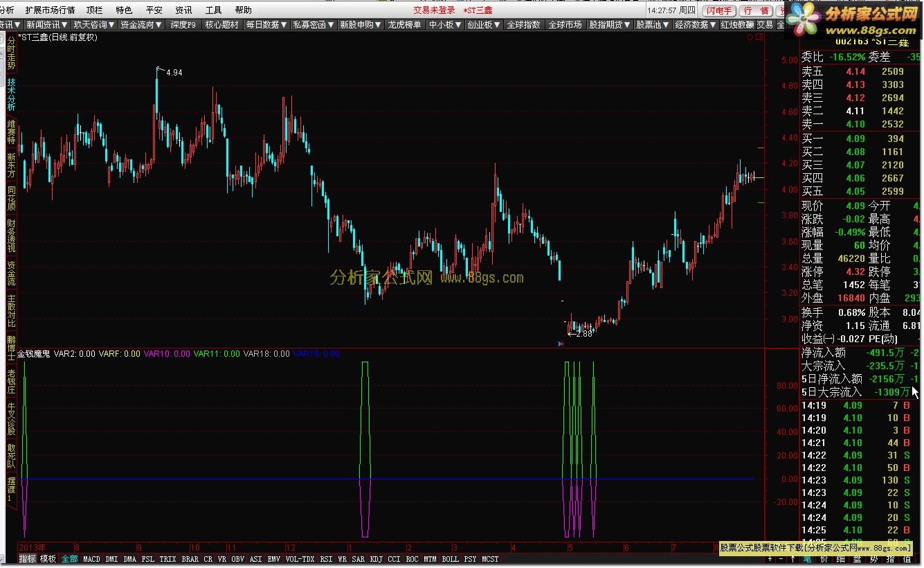Screen dimensions: 924x568
Task: Expand the 资金流向 dropdown
Action: [141, 24]
